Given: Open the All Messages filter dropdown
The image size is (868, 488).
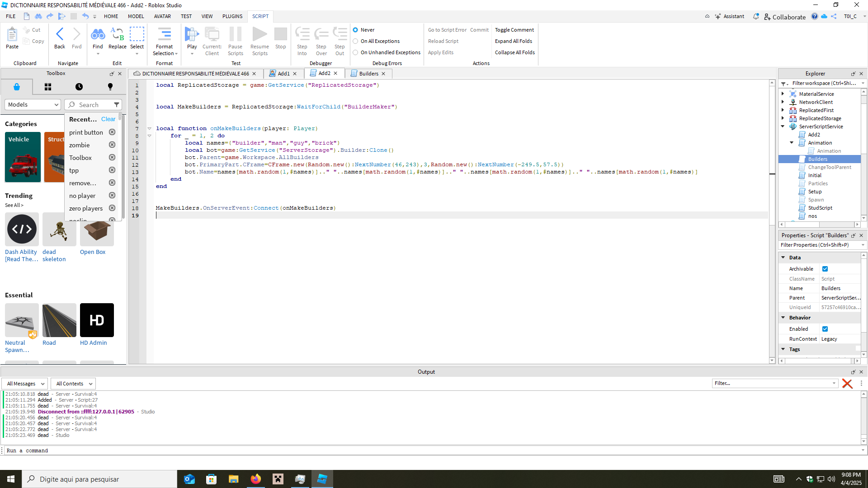Looking at the screenshot, I should click(x=25, y=384).
